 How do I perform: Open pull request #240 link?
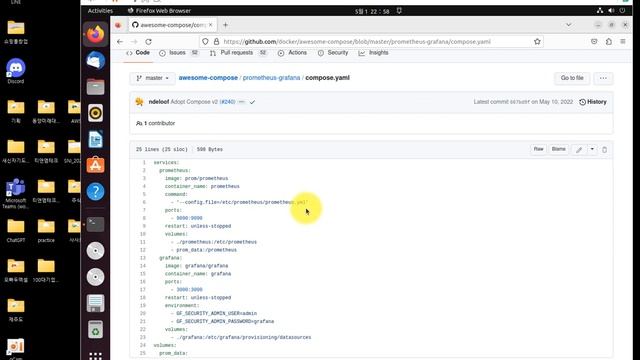tap(227, 102)
